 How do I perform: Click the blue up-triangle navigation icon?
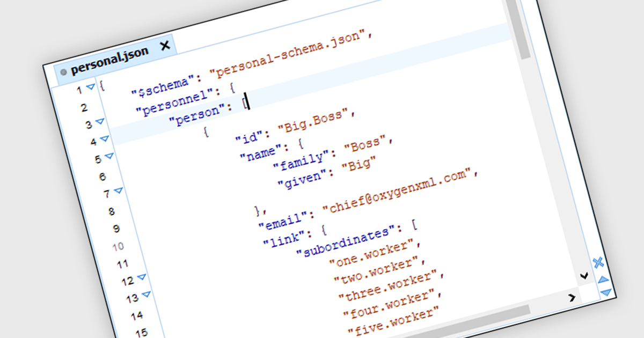pos(603,280)
